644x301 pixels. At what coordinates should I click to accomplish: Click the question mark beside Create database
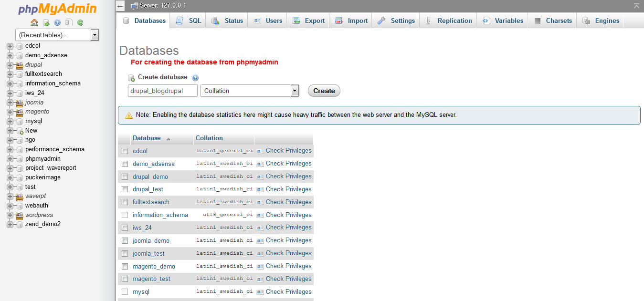[x=195, y=77]
